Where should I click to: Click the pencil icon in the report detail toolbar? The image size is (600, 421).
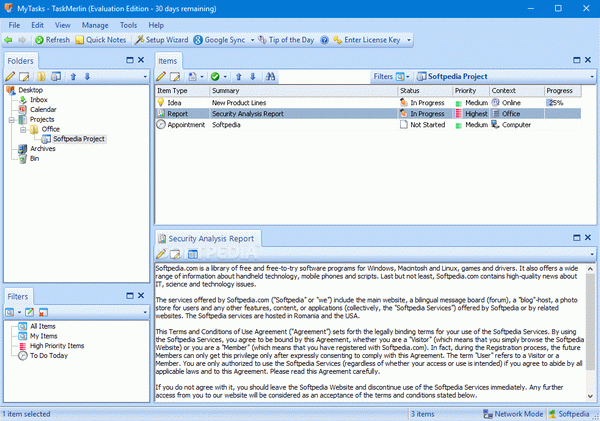click(161, 254)
